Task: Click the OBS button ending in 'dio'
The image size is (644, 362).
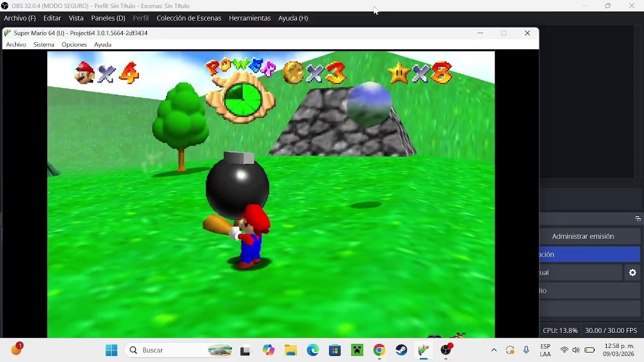Action: pyautogui.click(x=590, y=291)
